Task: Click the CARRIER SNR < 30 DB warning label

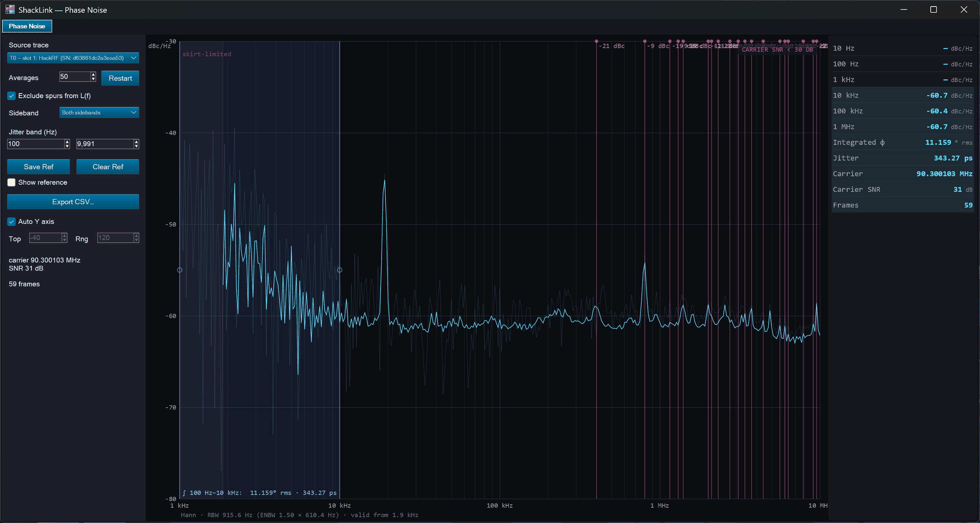Action: (x=777, y=50)
